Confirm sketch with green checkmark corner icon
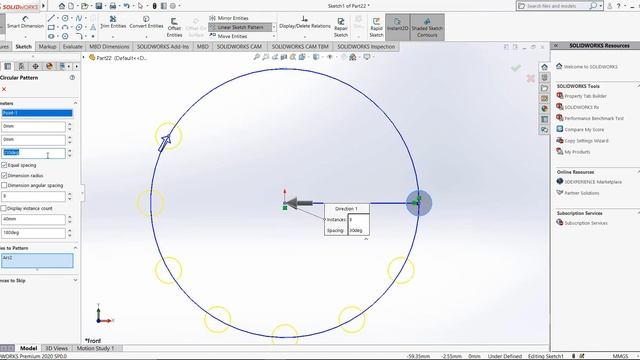Image resolution: width=640 pixels, height=360 pixels. (x=516, y=68)
